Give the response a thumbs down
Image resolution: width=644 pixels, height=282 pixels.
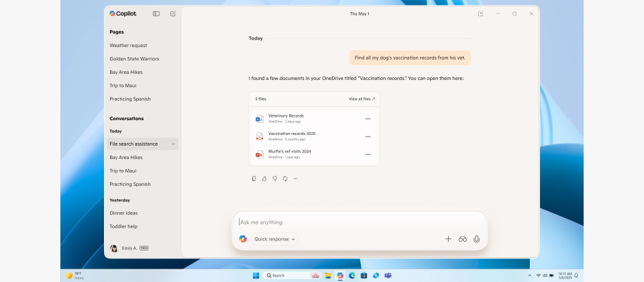tap(274, 179)
